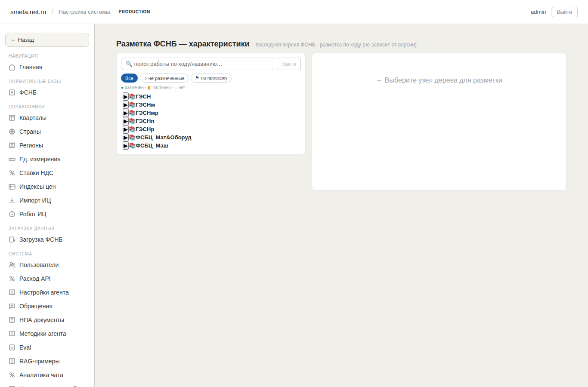
Task: Click the Пользователи people icon
Action: (x=12, y=265)
